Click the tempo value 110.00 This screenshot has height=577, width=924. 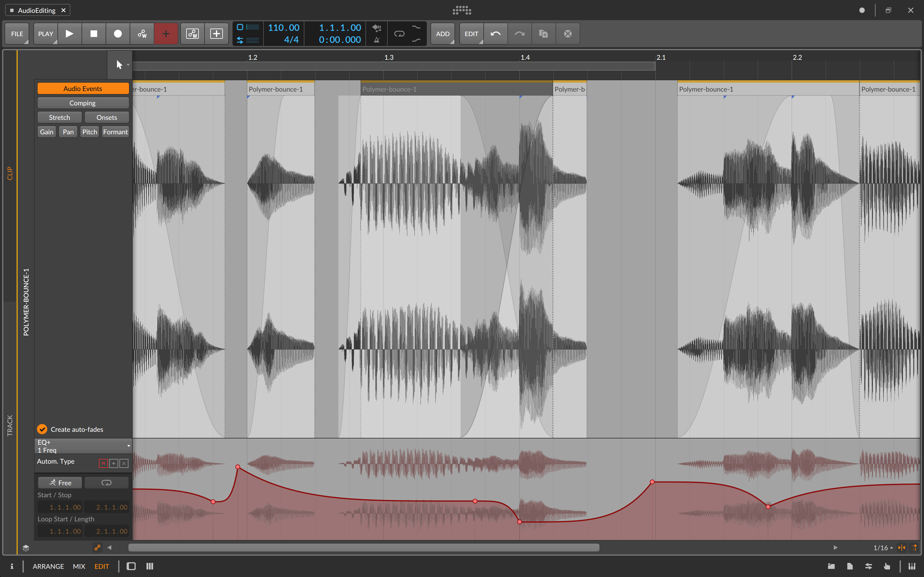[x=284, y=28]
